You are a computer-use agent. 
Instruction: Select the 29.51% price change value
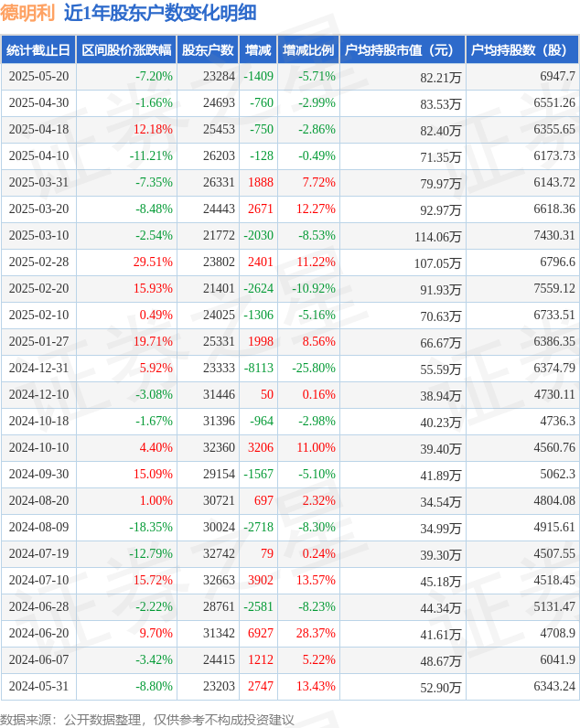click(x=153, y=262)
